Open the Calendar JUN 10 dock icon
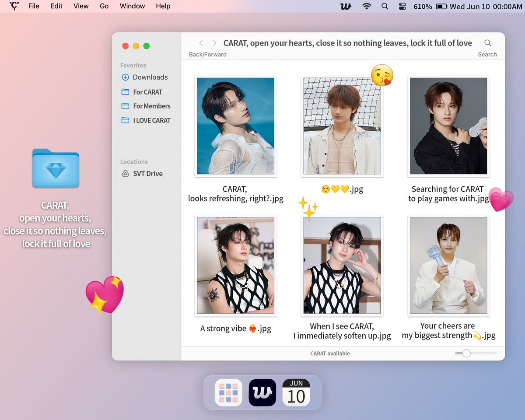This screenshot has width=525, height=420. pos(296,392)
